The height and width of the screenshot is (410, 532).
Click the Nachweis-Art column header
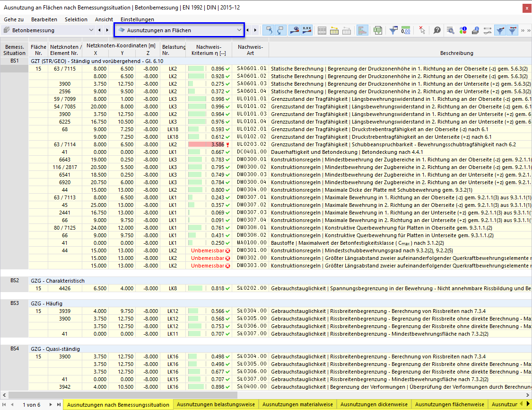click(x=250, y=50)
